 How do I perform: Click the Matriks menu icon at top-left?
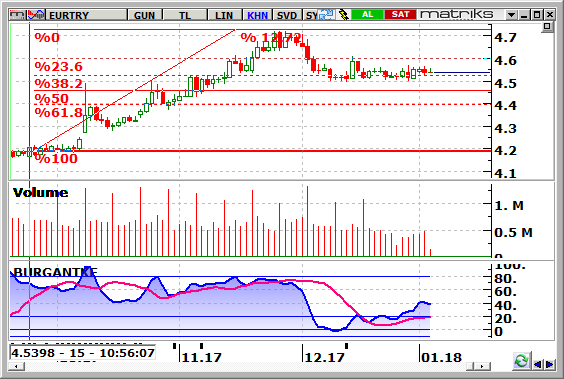point(18,15)
